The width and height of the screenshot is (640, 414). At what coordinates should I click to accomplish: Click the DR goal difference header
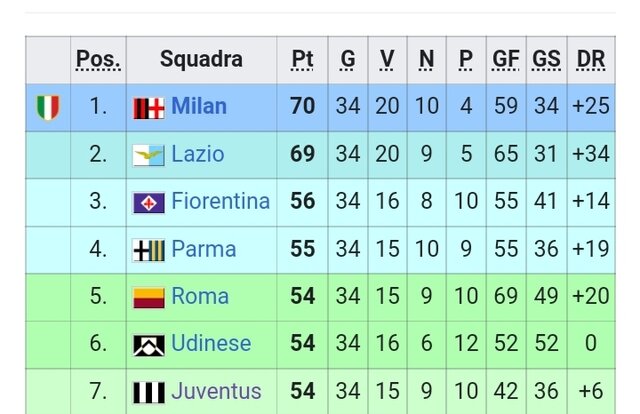pos(591,60)
